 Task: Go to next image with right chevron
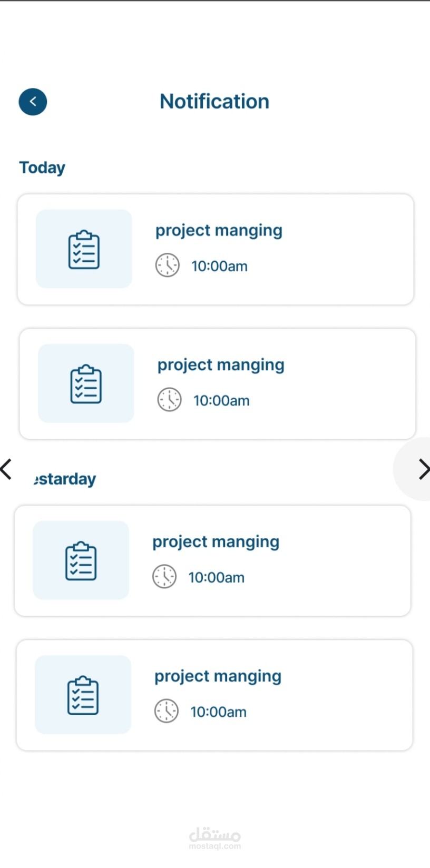coord(423,469)
